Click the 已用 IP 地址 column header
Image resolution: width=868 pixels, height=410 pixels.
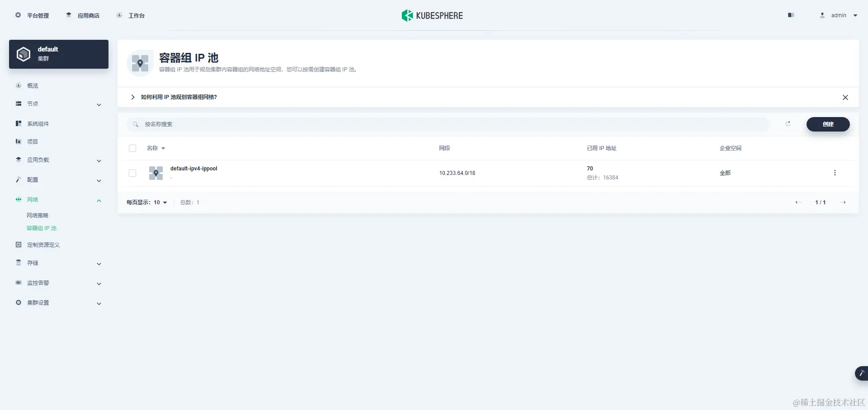(x=602, y=148)
